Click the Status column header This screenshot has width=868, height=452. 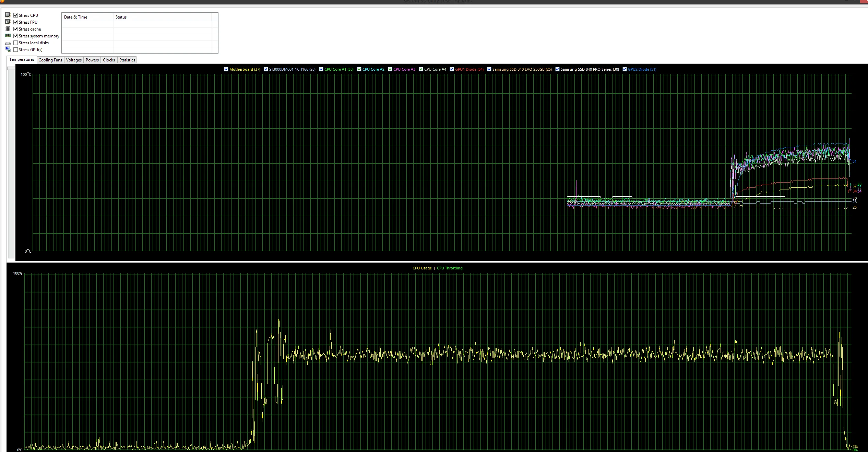(x=163, y=17)
